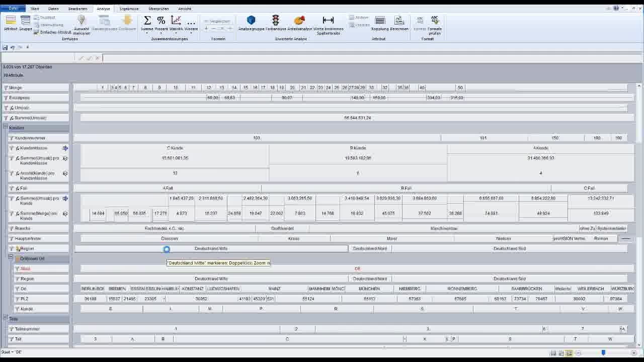Toggle speaker icon on Summe(Menge) pro Kunde
The image size is (644, 362).
(65, 214)
